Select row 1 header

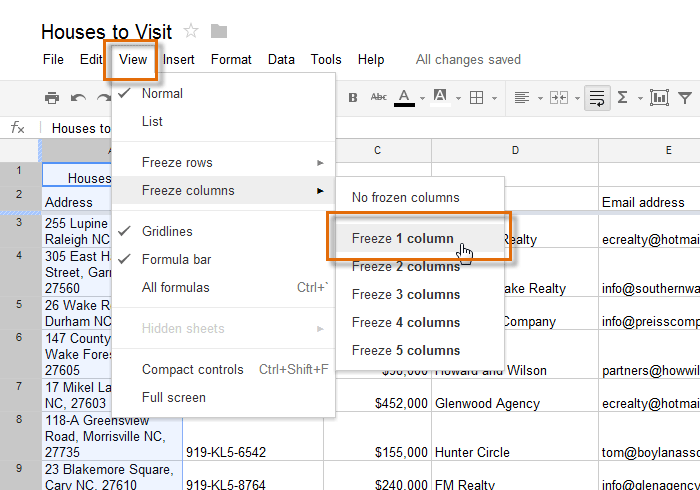coord(19,174)
